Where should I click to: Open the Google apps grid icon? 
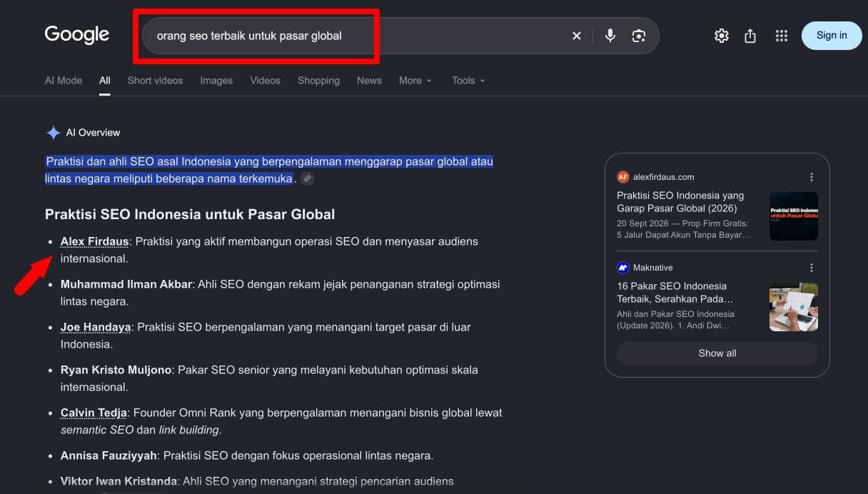click(x=782, y=36)
